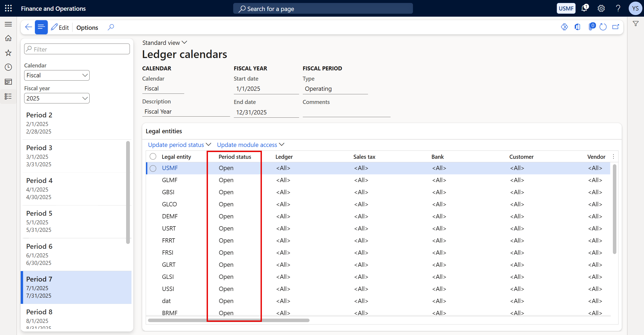Select the USMF row radio button

coord(153,168)
